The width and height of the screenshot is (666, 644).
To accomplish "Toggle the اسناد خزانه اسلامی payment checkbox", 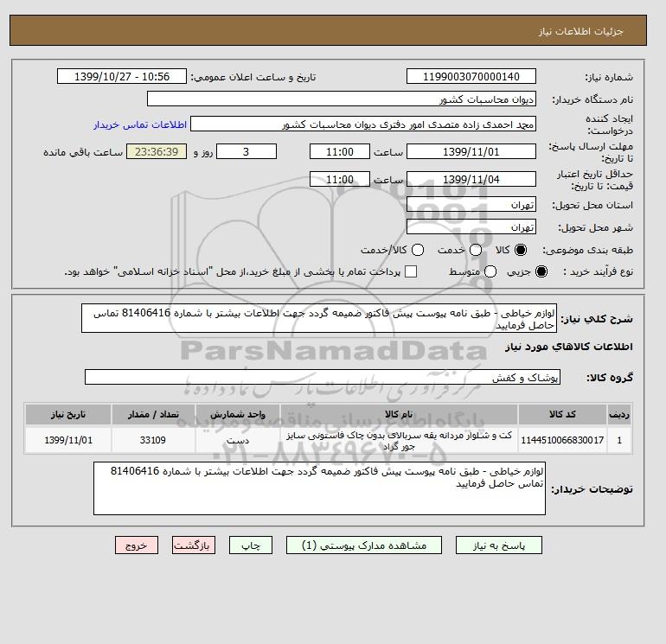I will [411, 271].
